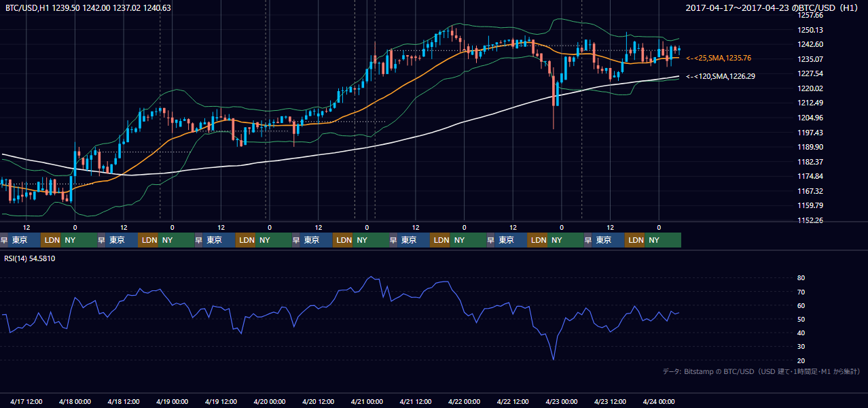The image size is (868, 408).
Task: Select the RSI(14) 54.5810 indicator label
Action: (30, 258)
